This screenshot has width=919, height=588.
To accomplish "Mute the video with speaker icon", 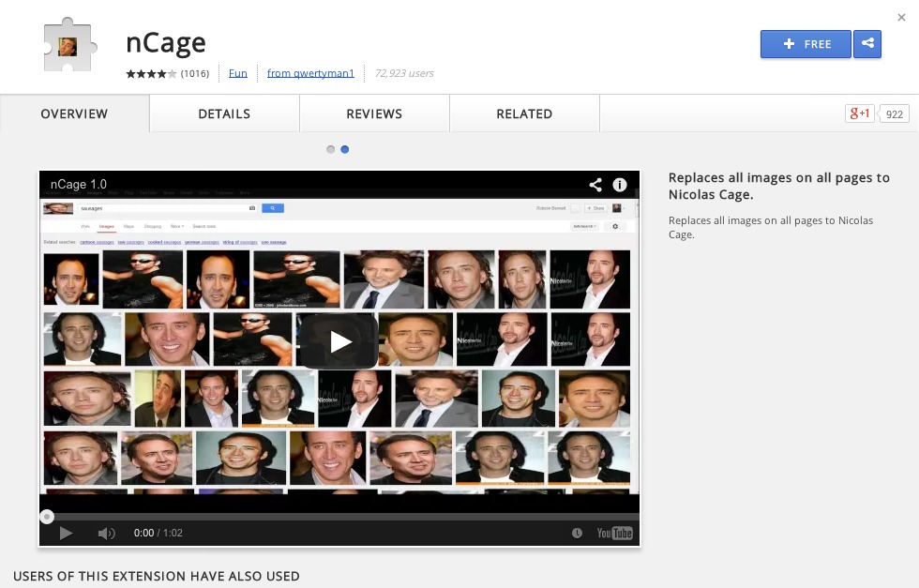I will (106, 534).
